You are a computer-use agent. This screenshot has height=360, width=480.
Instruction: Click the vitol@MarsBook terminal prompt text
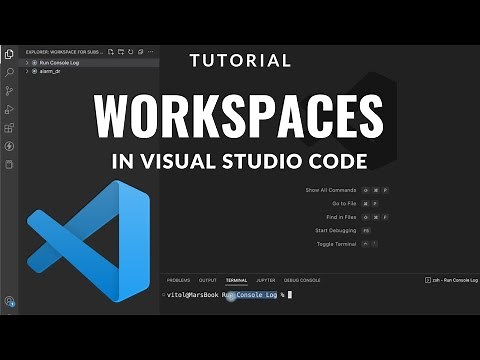click(193, 295)
